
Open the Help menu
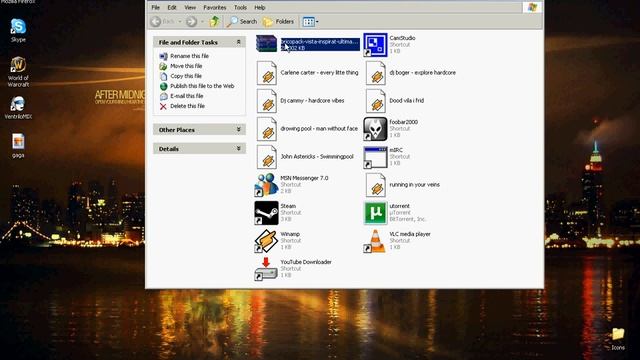(260, 7)
